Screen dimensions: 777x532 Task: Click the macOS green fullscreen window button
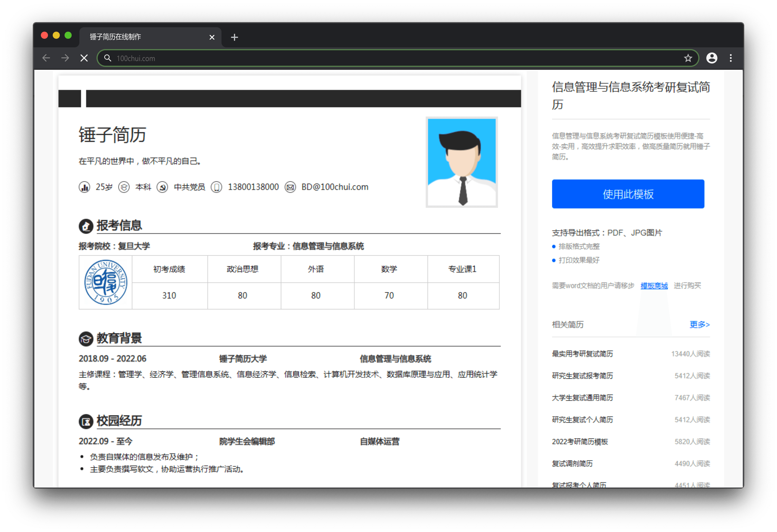(x=68, y=36)
